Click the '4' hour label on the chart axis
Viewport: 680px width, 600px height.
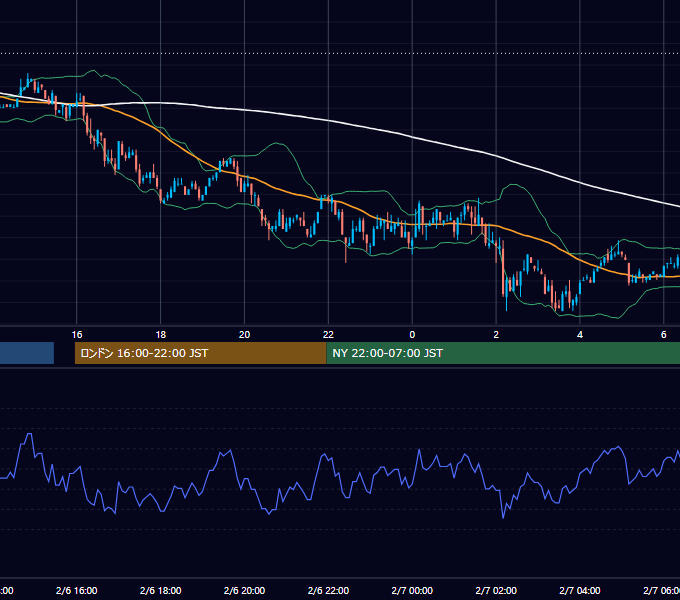coord(580,335)
